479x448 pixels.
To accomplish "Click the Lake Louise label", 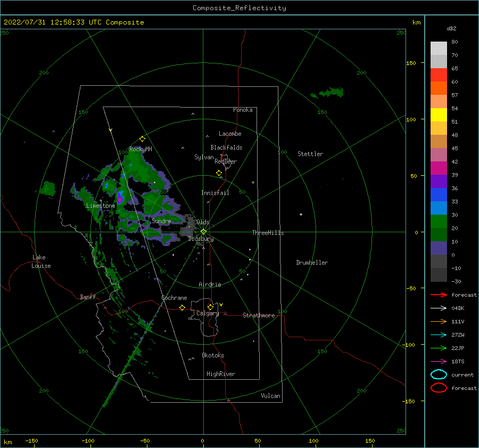I will (x=41, y=262).
